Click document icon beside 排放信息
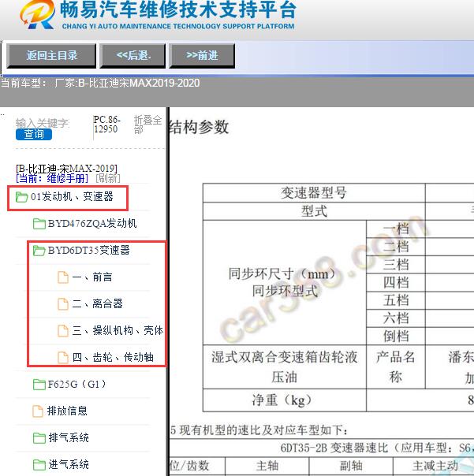This screenshot has height=476, width=474. (x=38, y=411)
